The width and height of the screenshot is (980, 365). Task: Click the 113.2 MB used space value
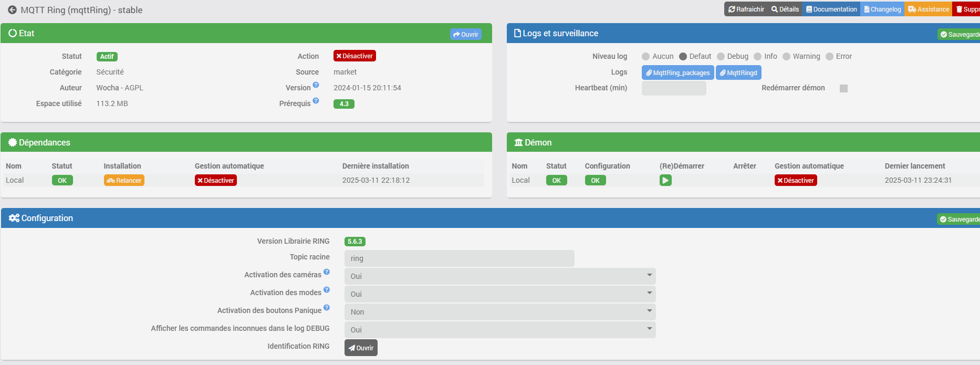click(112, 103)
